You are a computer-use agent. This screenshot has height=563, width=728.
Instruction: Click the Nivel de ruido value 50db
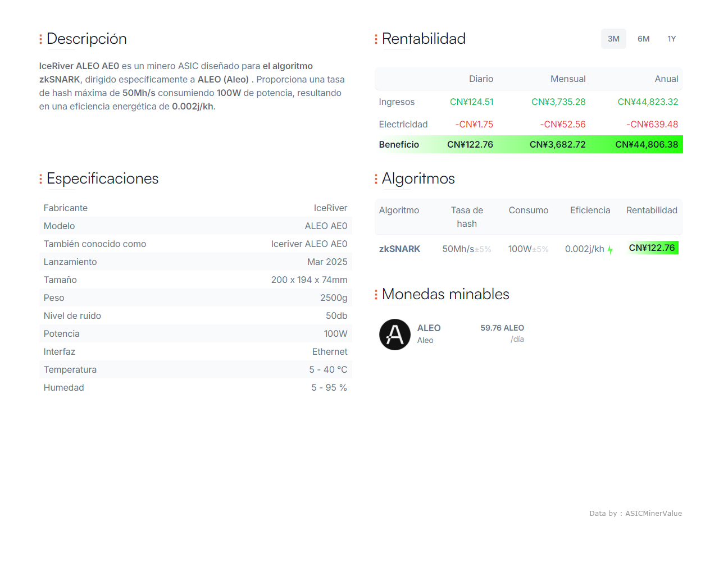pyautogui.click(x=336, y=315)
